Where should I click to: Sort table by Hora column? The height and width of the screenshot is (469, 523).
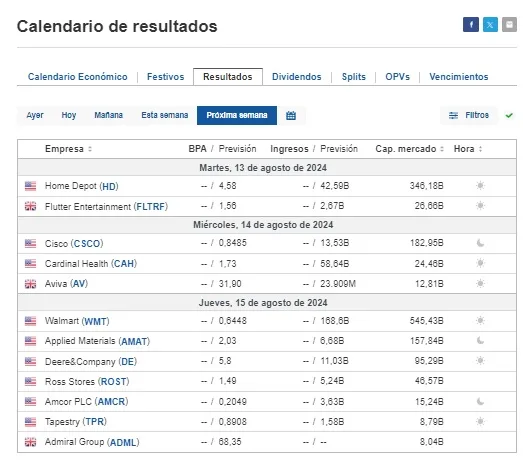point(468,149)
